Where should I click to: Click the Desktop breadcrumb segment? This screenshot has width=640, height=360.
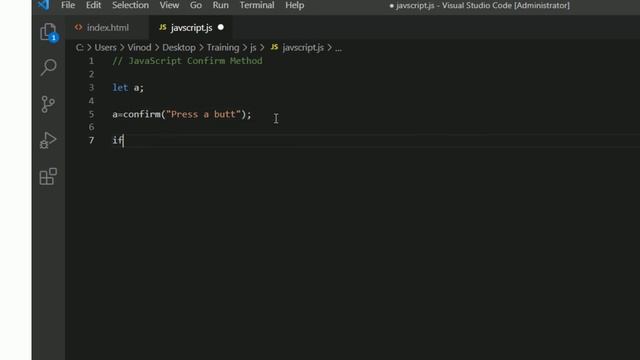179,48
